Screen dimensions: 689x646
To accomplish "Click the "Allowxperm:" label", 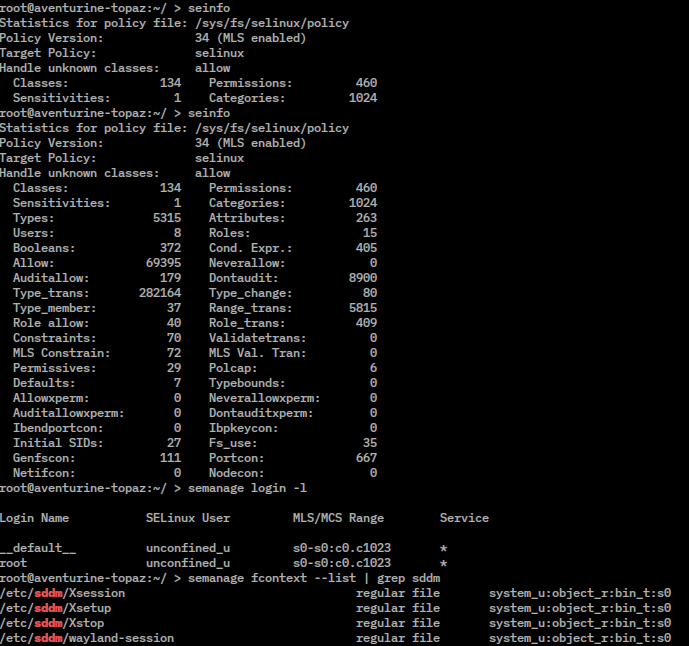I will (x=51, y=398).
